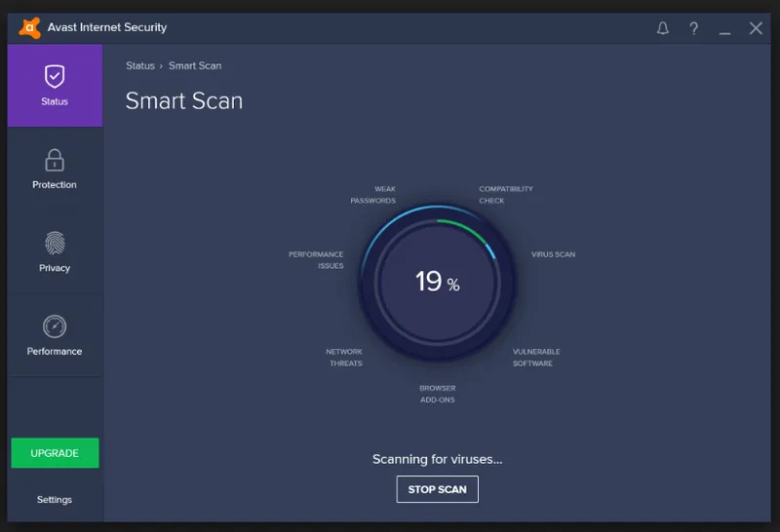Close the Avast Internet Security window
Viewport: 780px width, 532px height.
[756, 28]
